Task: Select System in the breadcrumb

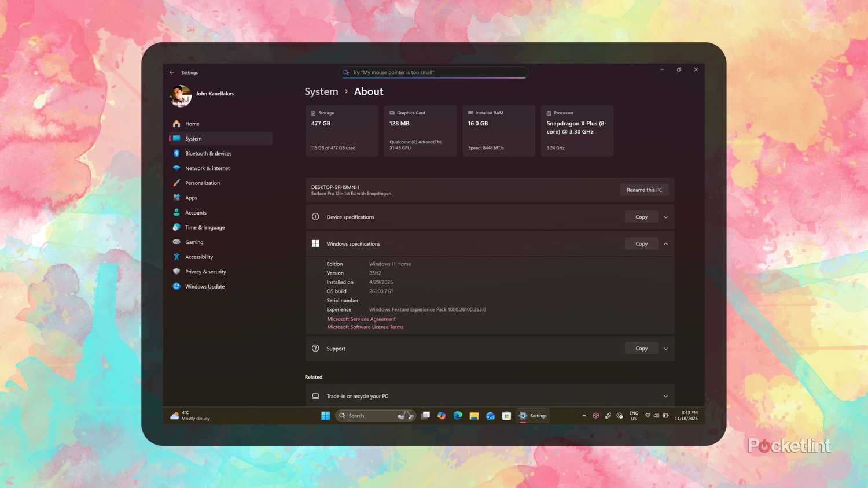Action: 321,91
